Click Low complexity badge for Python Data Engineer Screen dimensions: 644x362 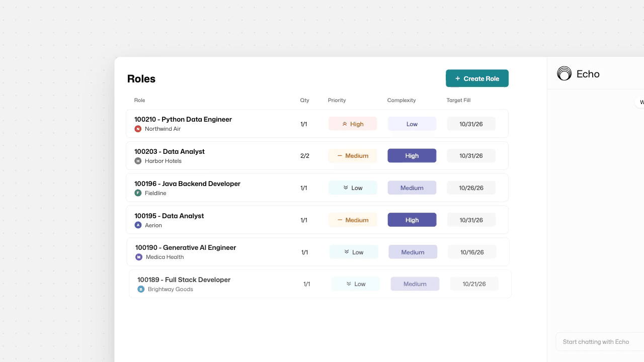point(412,124)
